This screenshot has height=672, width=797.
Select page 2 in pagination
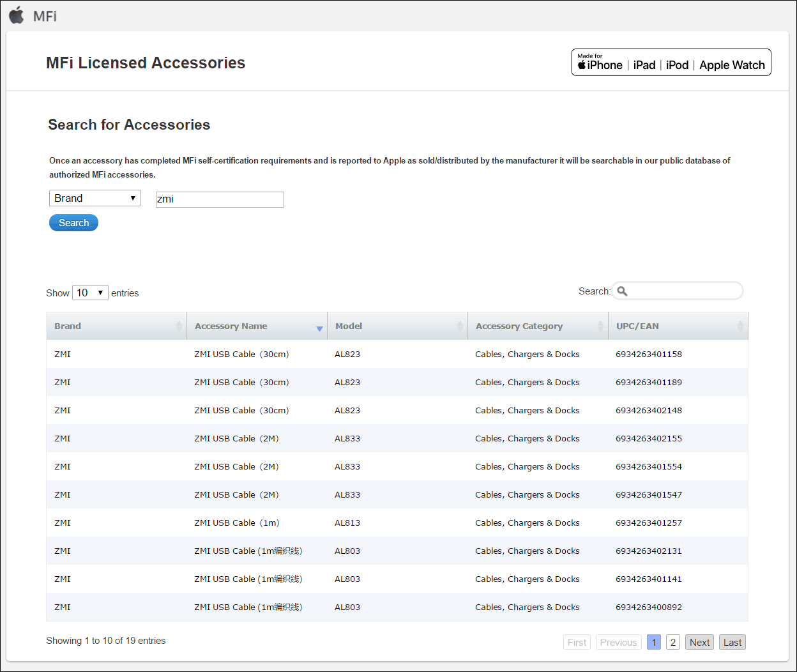click(672, 643)
